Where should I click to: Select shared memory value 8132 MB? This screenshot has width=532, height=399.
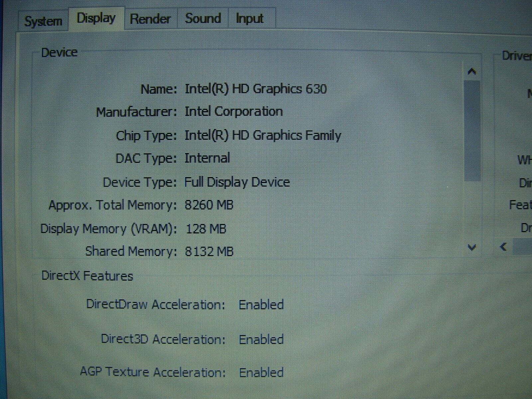209,251
